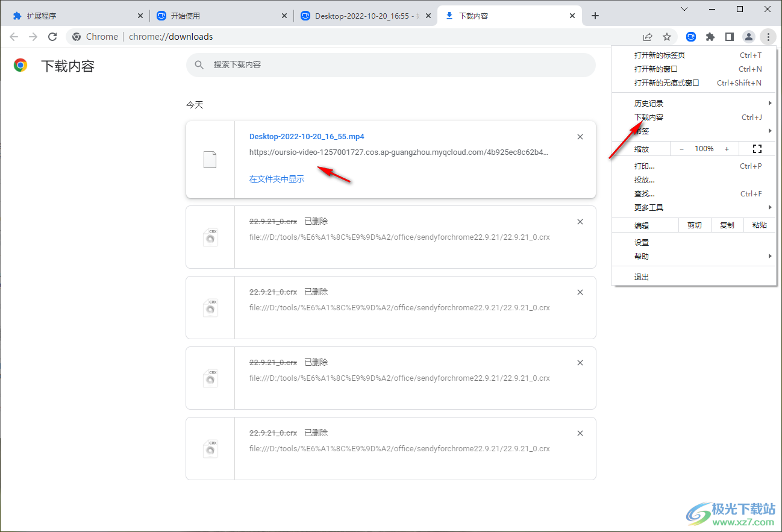
Task: Select 查找... menu item
Action: pyautogui.click(x=694, y=193)
